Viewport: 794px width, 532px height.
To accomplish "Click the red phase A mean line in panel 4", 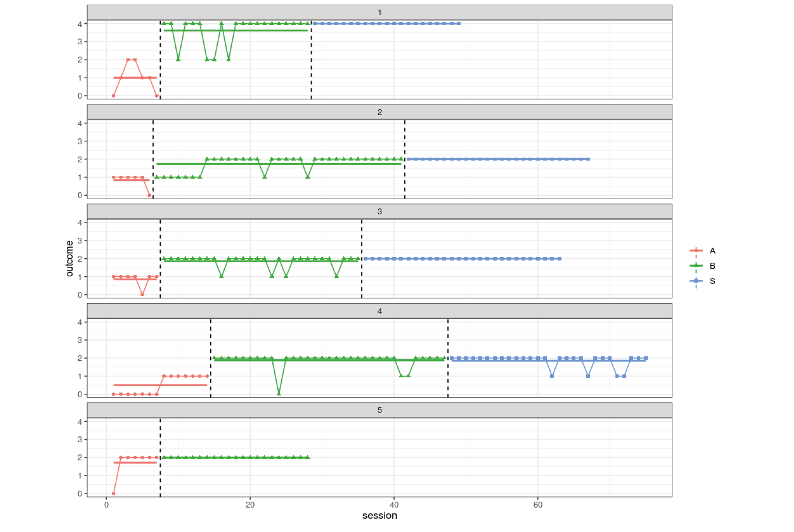I will (160, 385).
